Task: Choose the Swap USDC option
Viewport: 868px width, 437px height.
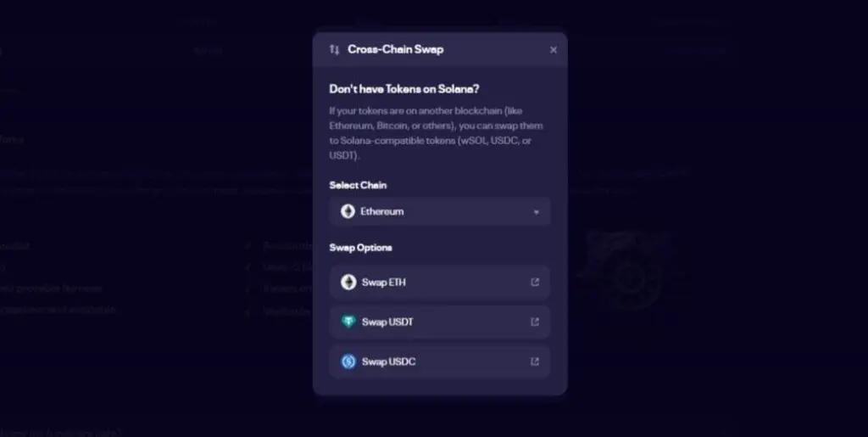Action: pyautogui.click(x=388, y=362)
